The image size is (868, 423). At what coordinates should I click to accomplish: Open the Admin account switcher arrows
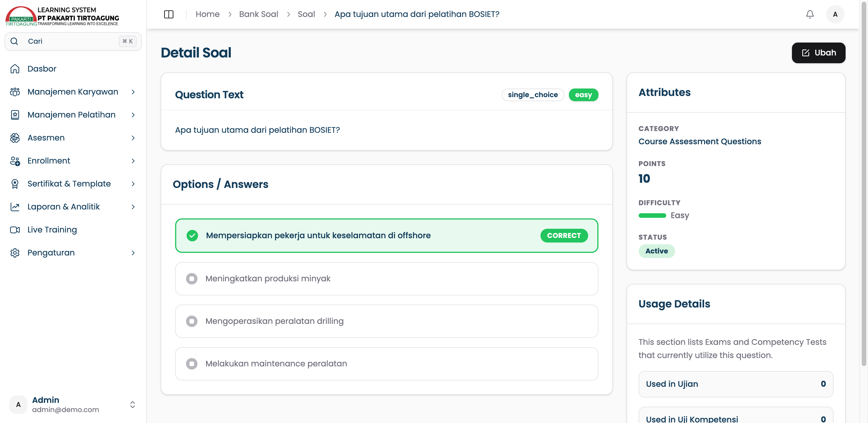(132, 404)
